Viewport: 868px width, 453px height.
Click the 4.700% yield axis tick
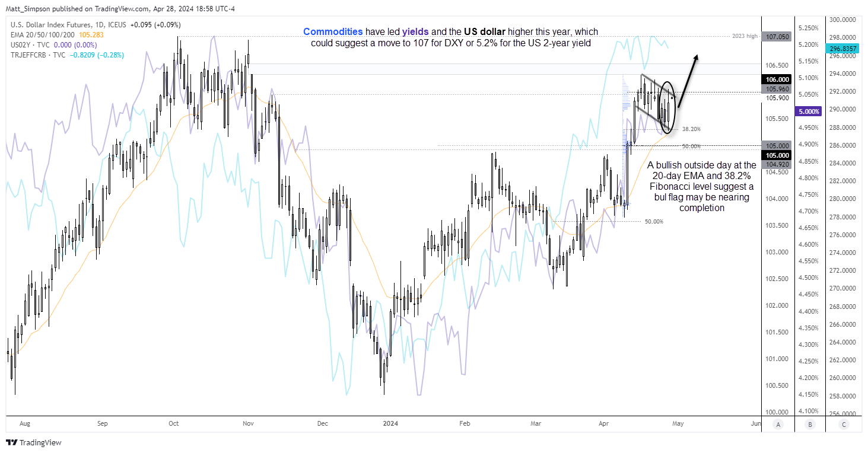tap(809, 211)
